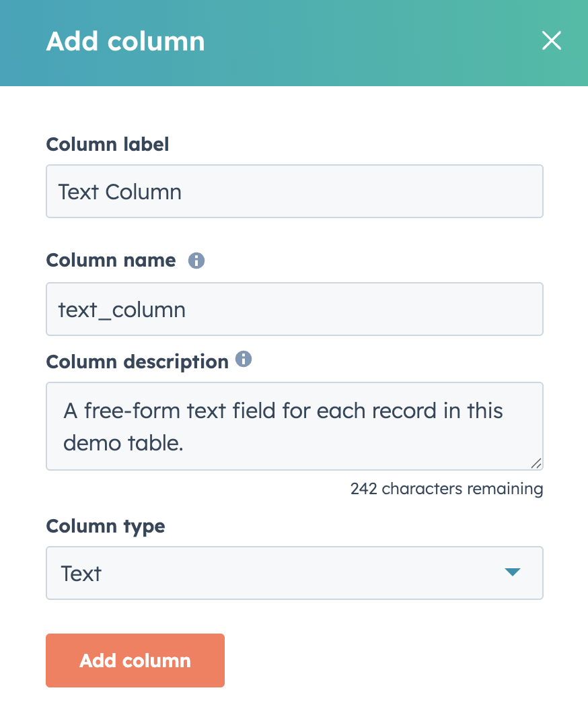Click the Add column header title
Viewport: 588px width, 711px height.
coord(125,41)
